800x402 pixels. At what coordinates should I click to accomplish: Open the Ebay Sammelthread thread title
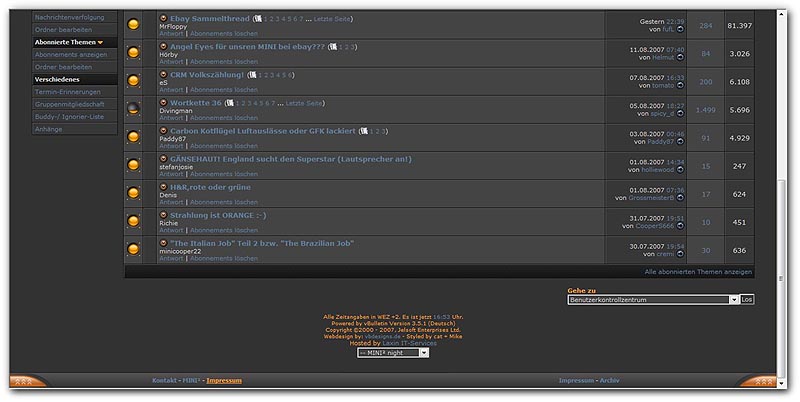pyautogui.click(x=210, y=18)
